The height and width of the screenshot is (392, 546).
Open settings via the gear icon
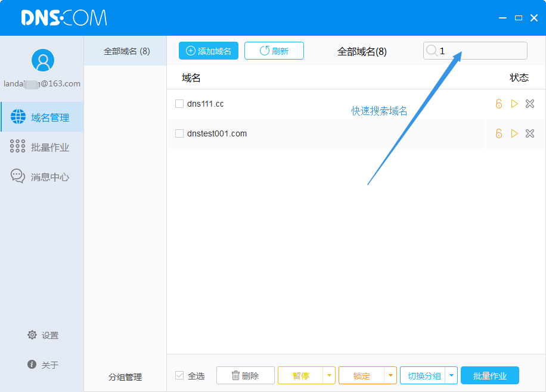click(32, 335)
